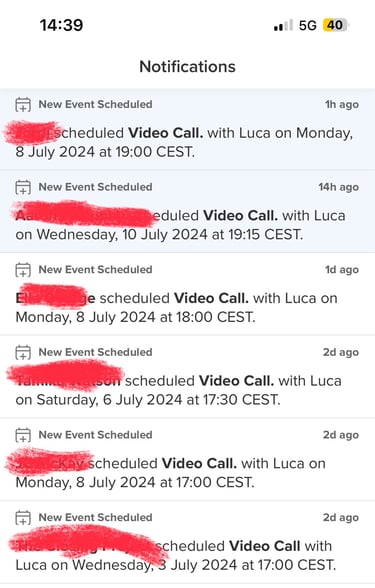This screenshot has height=588, width=375.
Task: Open notification for Wednesday 10 July 19:15 call
Action: [188, 211]
